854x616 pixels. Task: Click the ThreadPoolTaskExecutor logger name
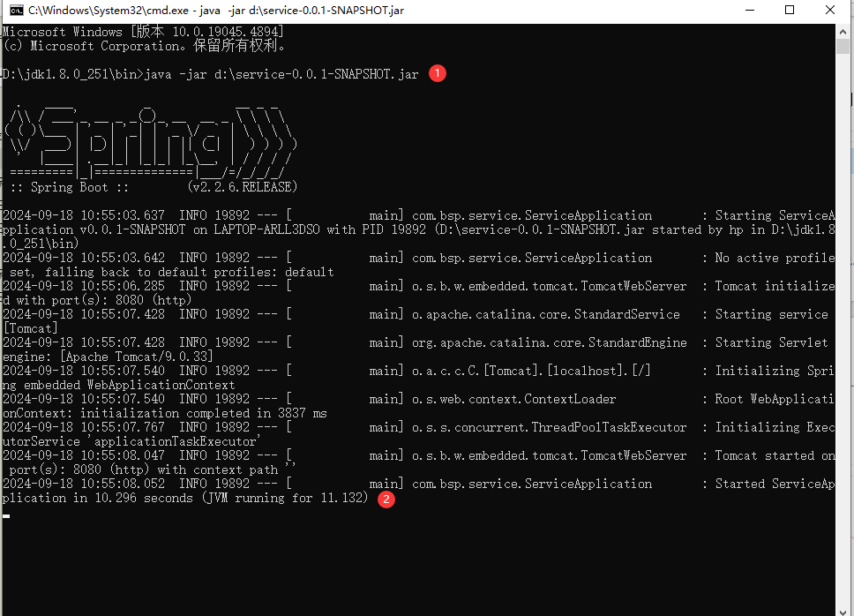click(x=549, y=427)
